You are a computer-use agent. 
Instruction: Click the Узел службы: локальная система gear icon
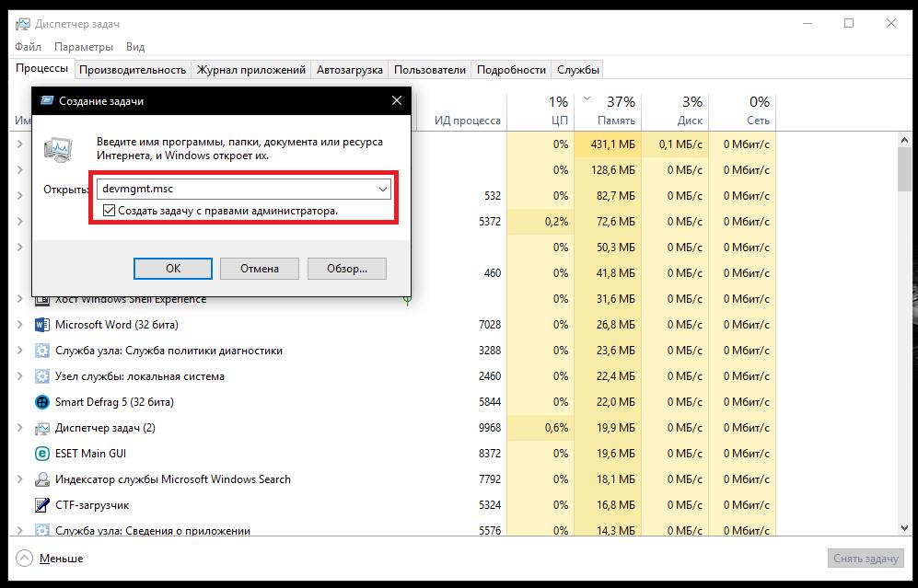point(42,376)
